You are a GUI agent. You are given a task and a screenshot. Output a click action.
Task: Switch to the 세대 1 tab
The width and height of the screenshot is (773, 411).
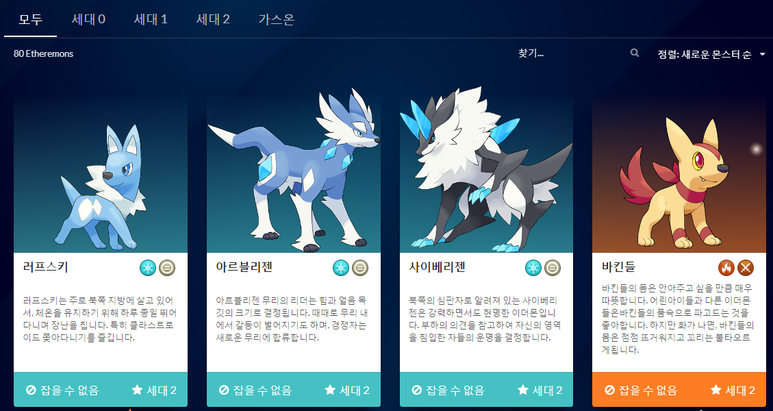[151, 20]
